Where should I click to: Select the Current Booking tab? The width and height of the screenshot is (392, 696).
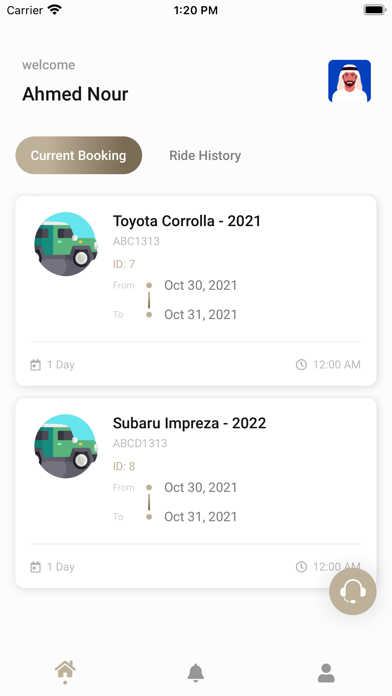(79, 155)
